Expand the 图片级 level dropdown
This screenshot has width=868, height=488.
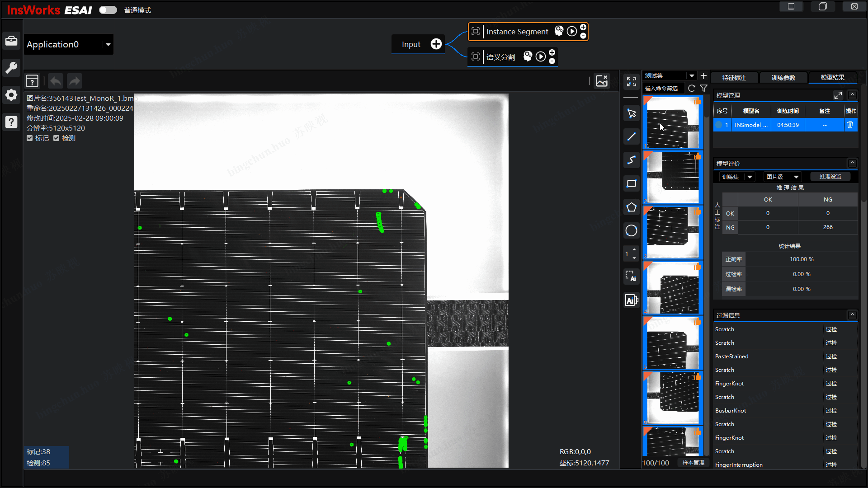(x=797, y=177)
